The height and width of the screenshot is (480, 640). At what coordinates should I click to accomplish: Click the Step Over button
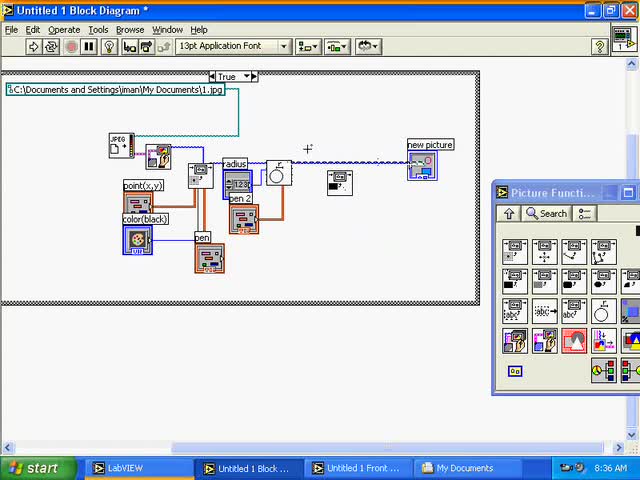click(x=147, y=47)
